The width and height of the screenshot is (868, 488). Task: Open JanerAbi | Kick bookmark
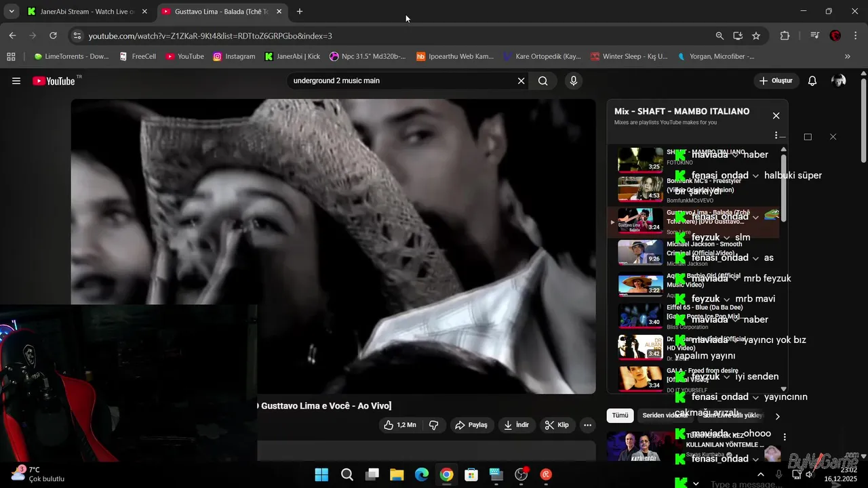292,56
